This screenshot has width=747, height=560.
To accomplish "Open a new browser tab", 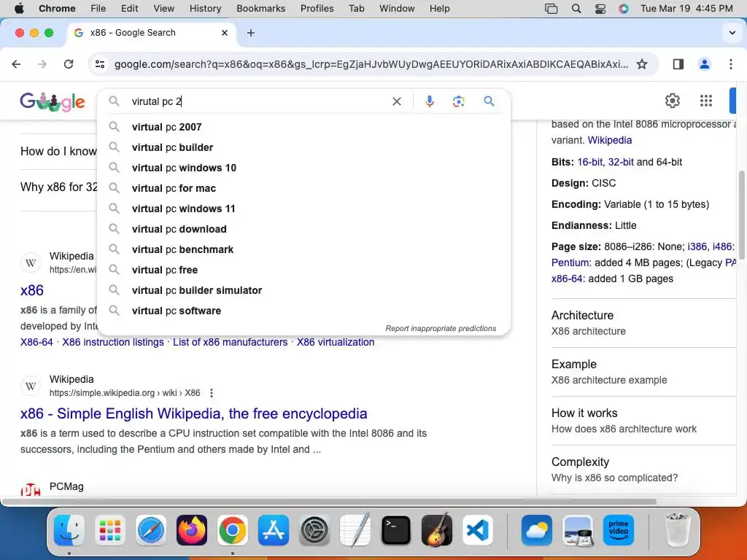I will [x=251, y=33].
